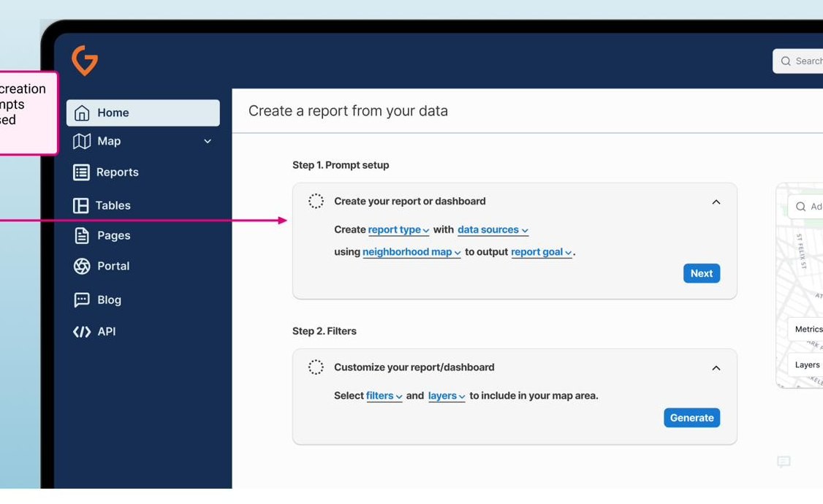
Task: Click the dotted status circle for Create your report
Action: coord(316,201)
